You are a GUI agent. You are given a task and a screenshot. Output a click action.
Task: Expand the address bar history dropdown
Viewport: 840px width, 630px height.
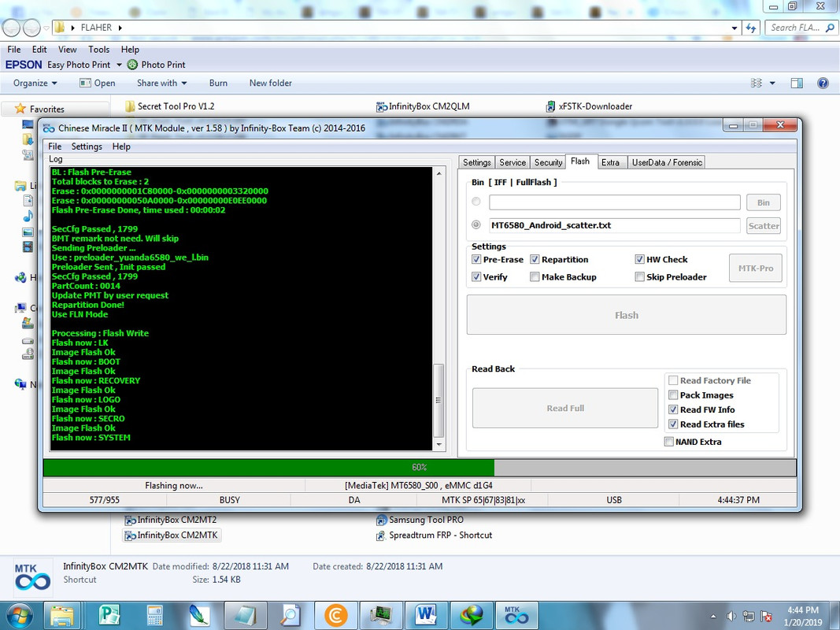coord(734,28)
